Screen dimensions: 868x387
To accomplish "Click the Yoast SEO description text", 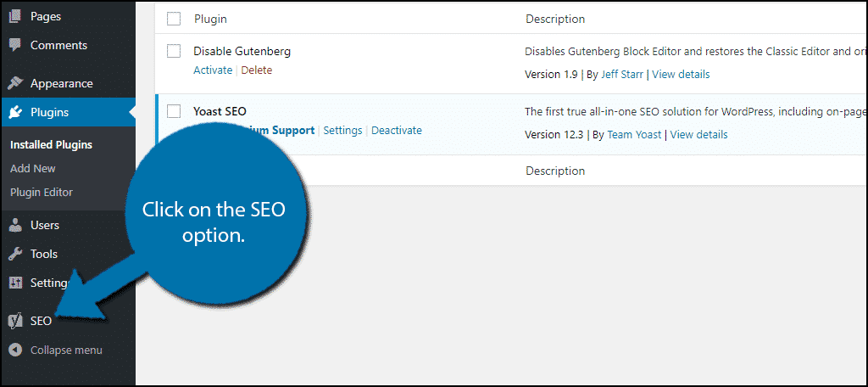I will pyautogui.click(x=696, y=111).
